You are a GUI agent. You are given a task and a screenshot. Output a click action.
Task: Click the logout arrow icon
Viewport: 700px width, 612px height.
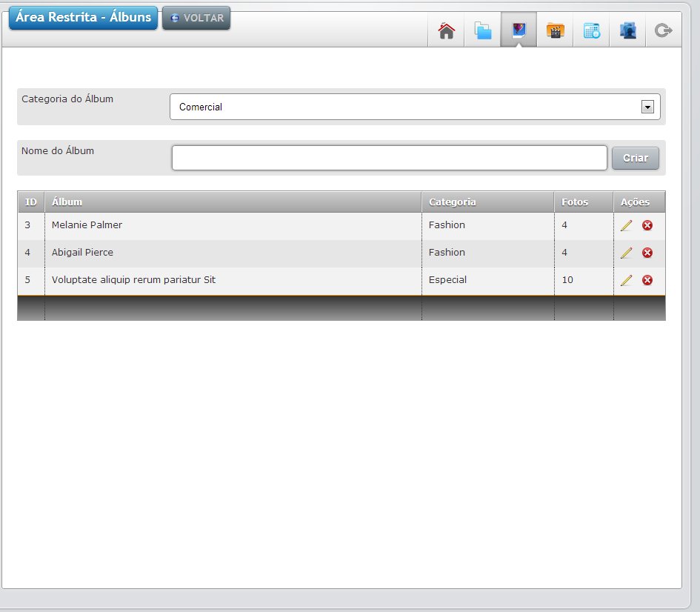coord(664,30)
